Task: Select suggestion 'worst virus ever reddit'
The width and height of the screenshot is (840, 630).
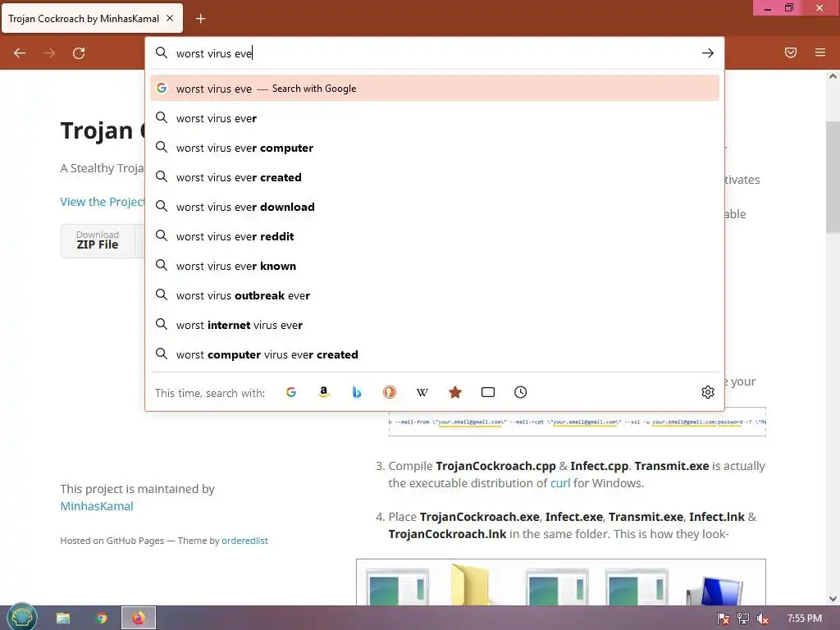Action: (435, 236)
